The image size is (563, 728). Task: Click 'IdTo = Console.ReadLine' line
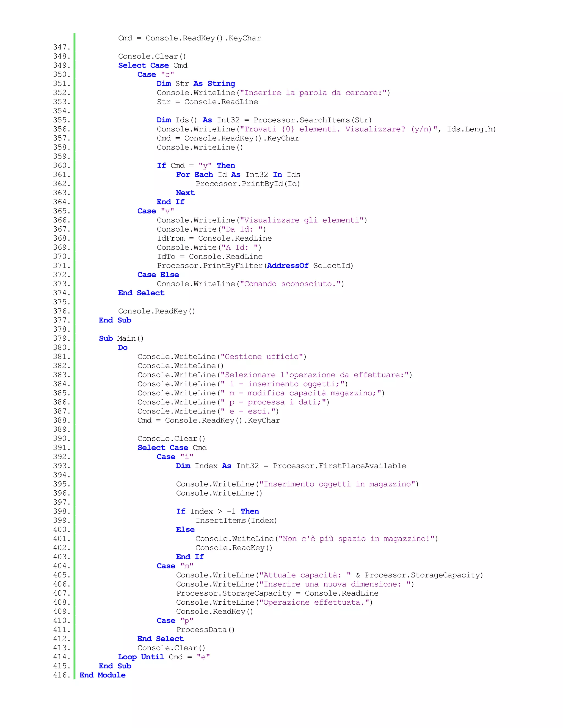[210, 257]
